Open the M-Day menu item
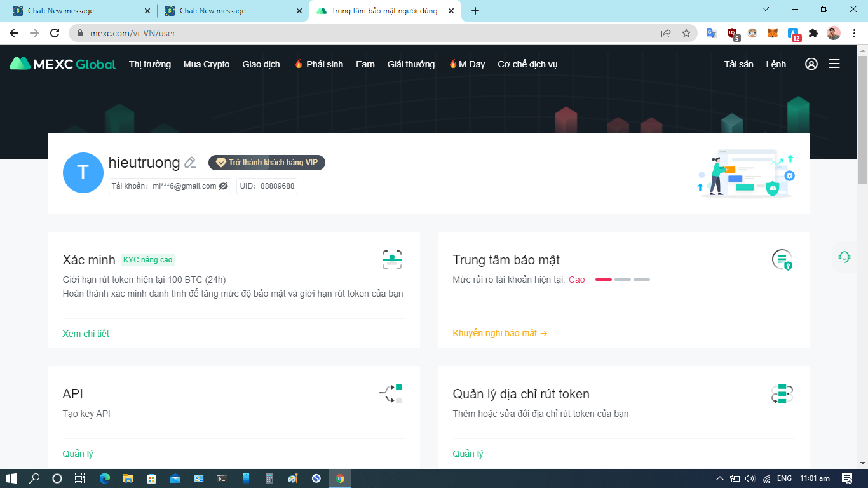868x488 pixels. click(466, 64)
